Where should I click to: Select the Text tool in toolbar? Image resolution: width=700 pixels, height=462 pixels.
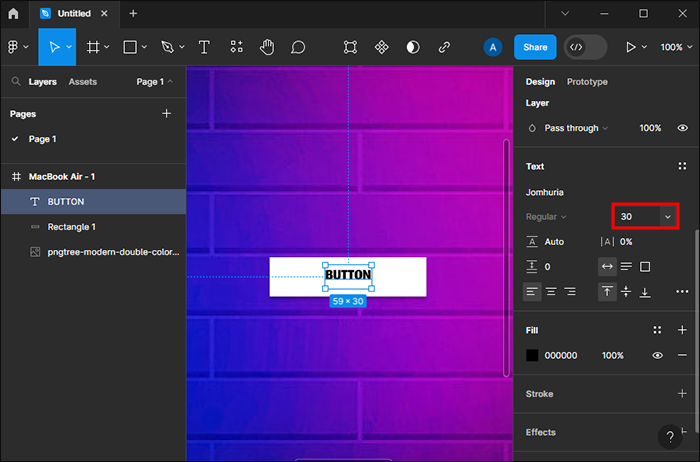tap(204, 47)
